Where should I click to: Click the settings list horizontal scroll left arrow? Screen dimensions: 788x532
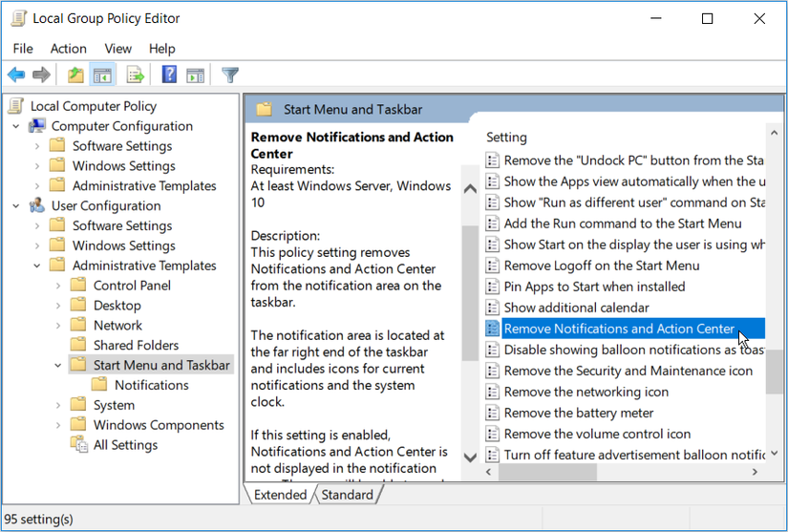click(489, 472)
